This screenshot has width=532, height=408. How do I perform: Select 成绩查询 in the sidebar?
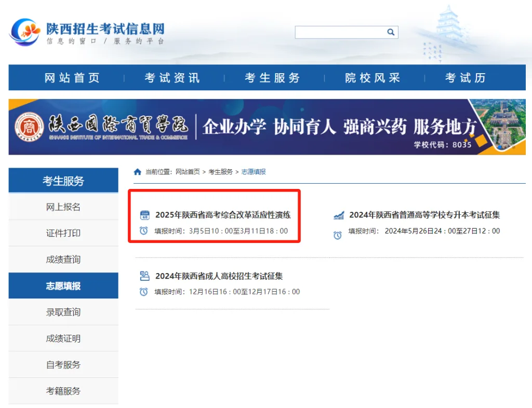63,260
